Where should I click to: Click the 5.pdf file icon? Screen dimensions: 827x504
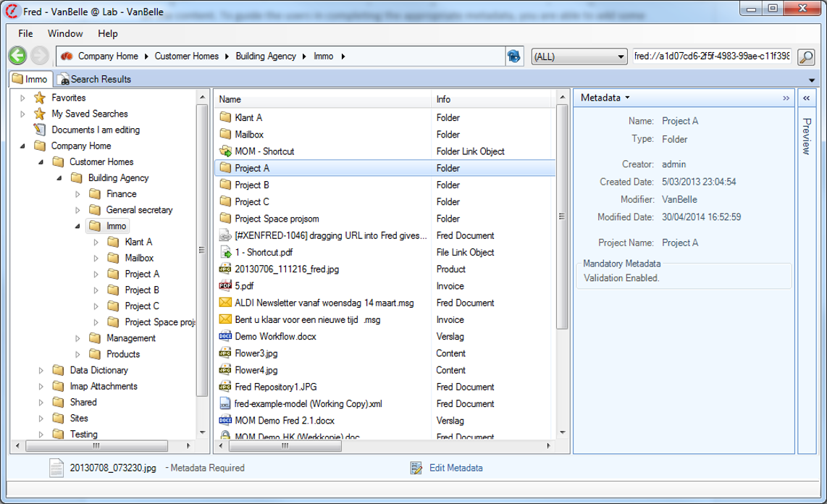[224, 286]
